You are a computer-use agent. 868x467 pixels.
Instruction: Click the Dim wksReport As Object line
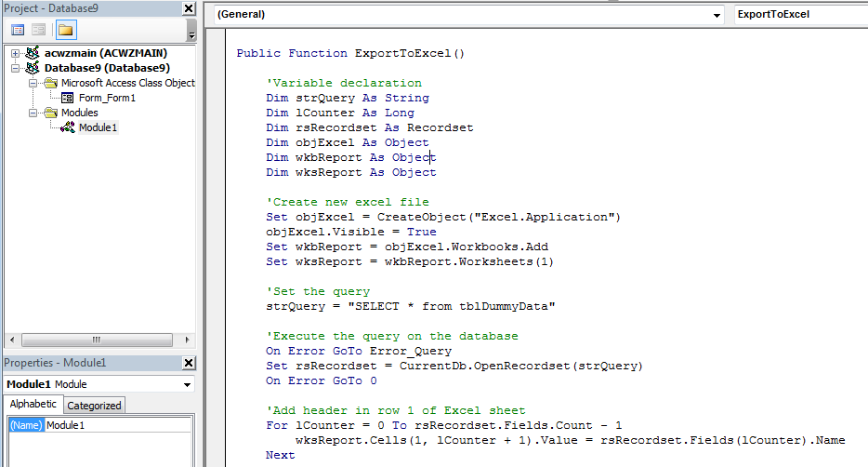(x=351, y=173)
